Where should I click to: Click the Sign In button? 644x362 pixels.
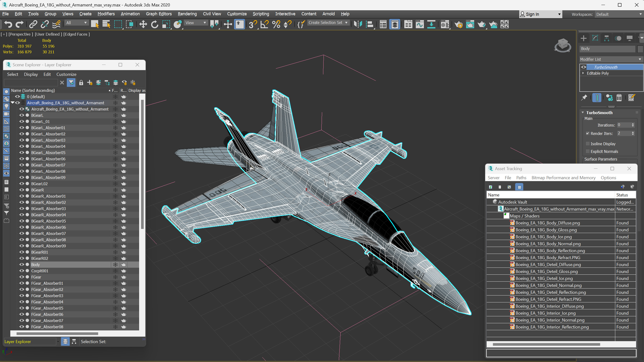(532, 14)
